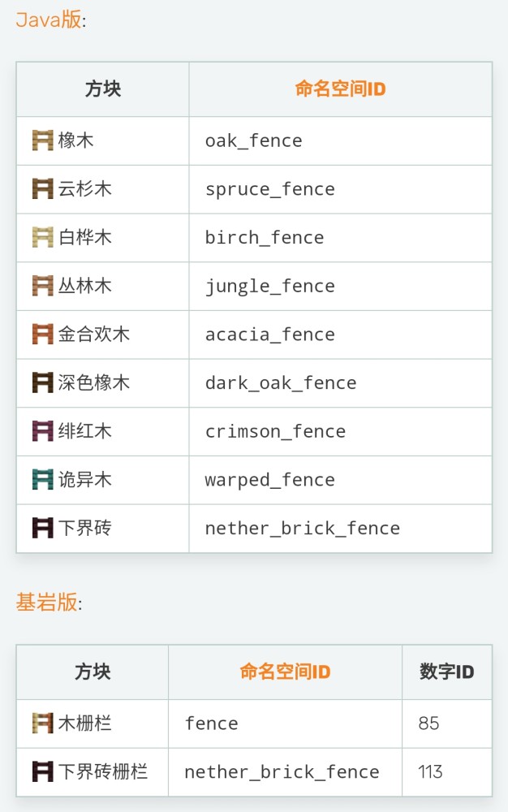Click the oak_fence ID text
Image resolution: width=508 pixels, height=812 pixels.
[253, 140]
